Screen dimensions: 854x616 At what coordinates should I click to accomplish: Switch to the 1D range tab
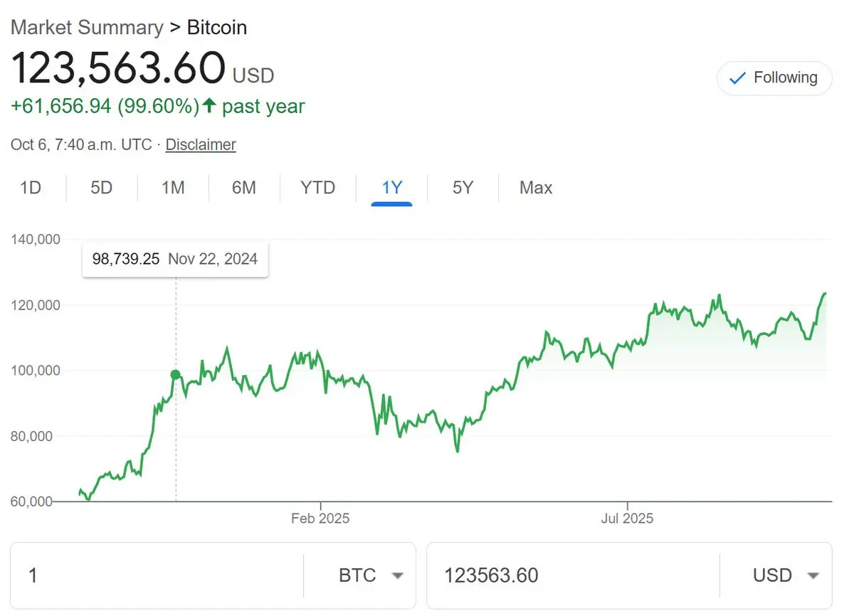(31, 188)
